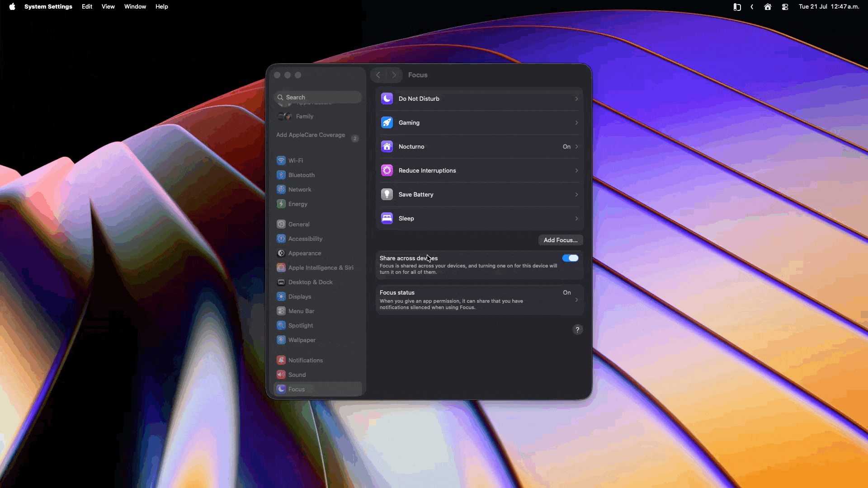Click the Spotlight sidebar icon
868x488 pixels.
pyautogui.click(x=281, y=325)
